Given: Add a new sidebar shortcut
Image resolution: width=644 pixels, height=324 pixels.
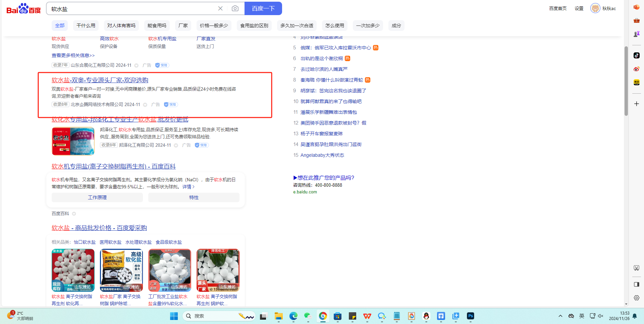Looking at the screenshot, I should 636,104.
